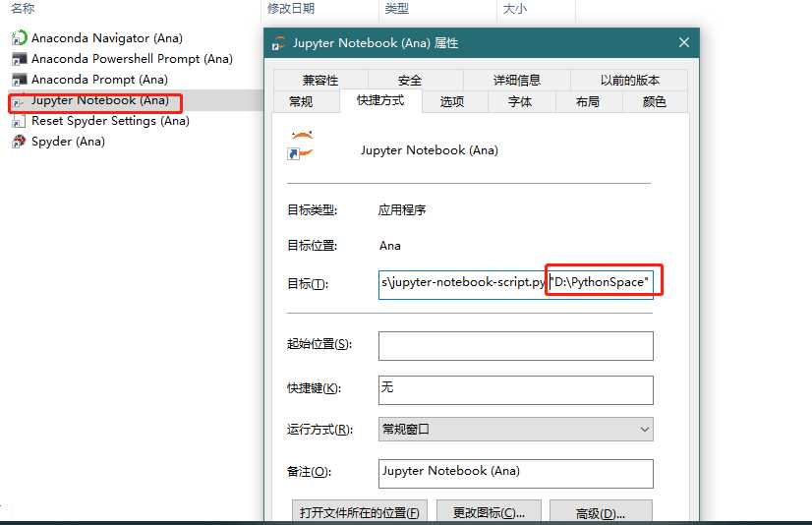Select the Anaconda Prompt (Ana) terminal icon
812x525 pixels.
point(19,80)
